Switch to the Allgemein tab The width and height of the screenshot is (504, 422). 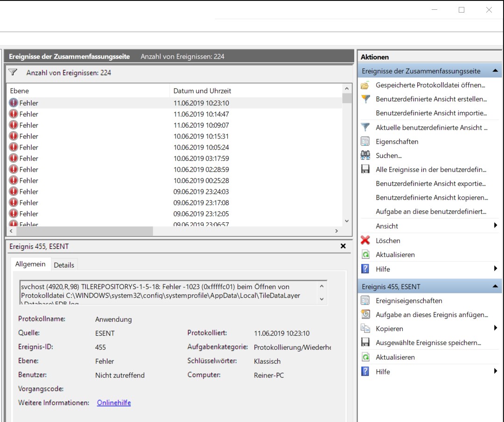point(30,264)
